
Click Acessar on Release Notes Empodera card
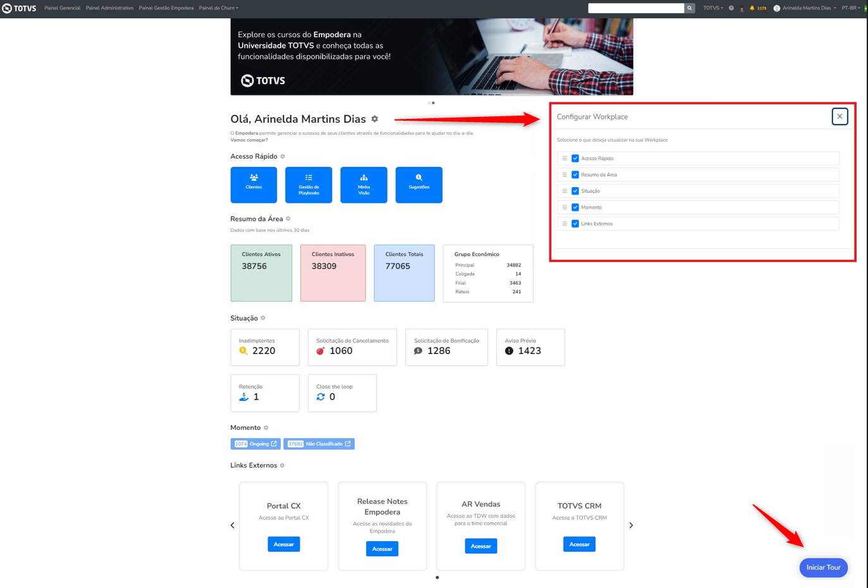point(382,549)
